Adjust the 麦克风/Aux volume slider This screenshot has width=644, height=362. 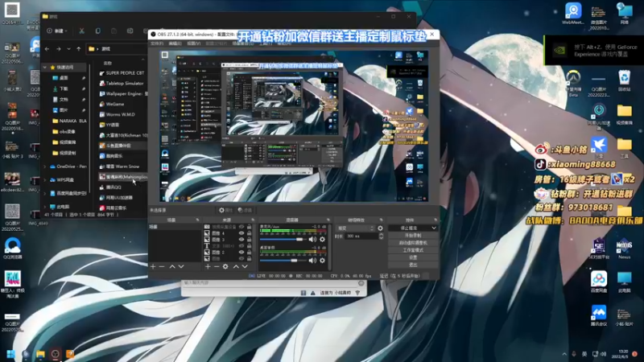(x=283, y=239)
